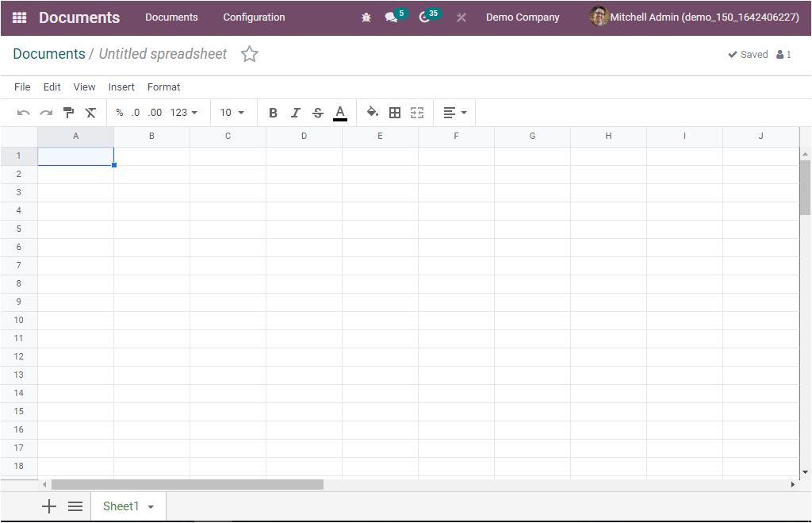Image resolution: width=812 pixels, height=523 pixels.
Task: Open the font size 10 dropdown
Action: 232,113
